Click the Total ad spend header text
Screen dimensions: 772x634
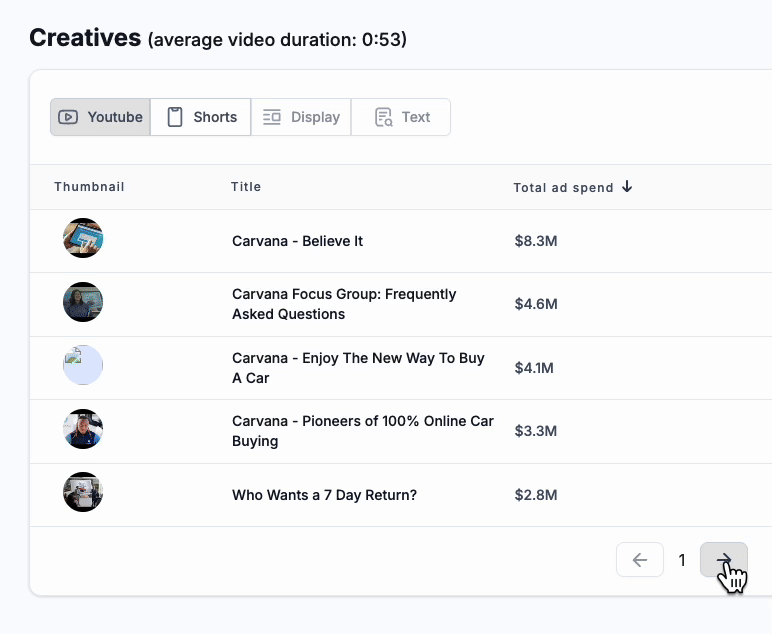coord(563,188)
